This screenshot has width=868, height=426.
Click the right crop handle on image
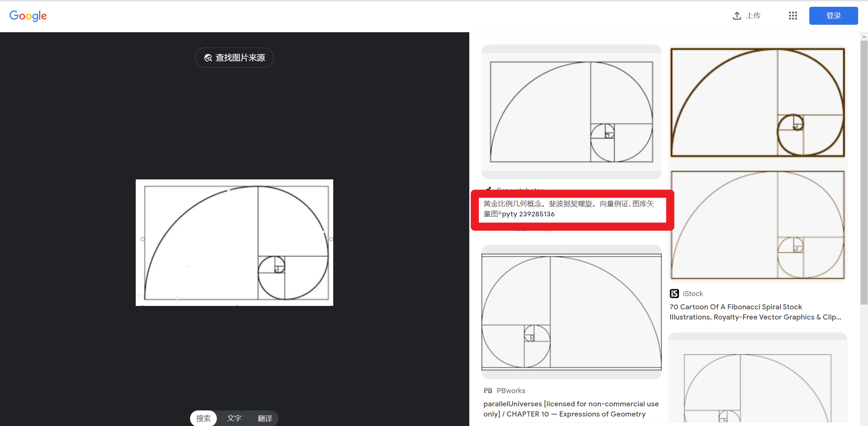(331, 239)
